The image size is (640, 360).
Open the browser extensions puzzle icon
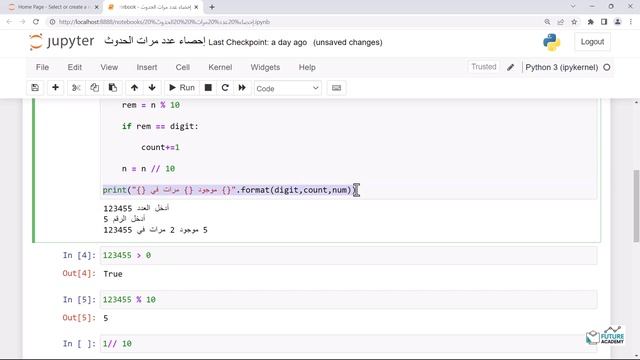[x=591, y=22]
